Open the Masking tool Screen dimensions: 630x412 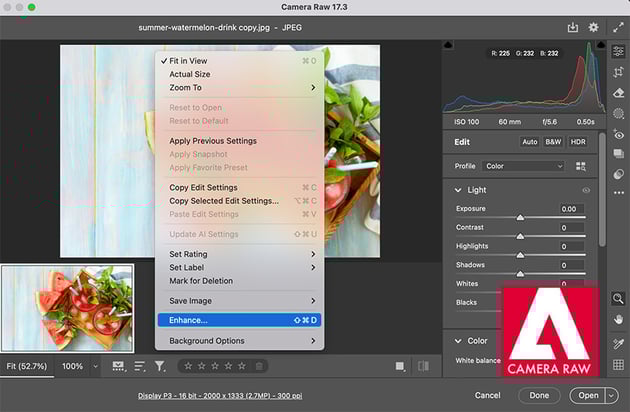618,114
